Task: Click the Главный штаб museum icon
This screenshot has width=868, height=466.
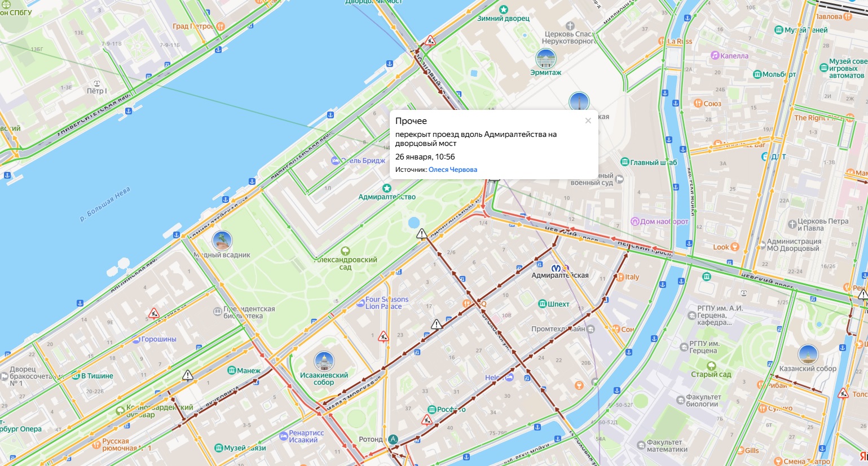Action: click(x=624, y=162)
